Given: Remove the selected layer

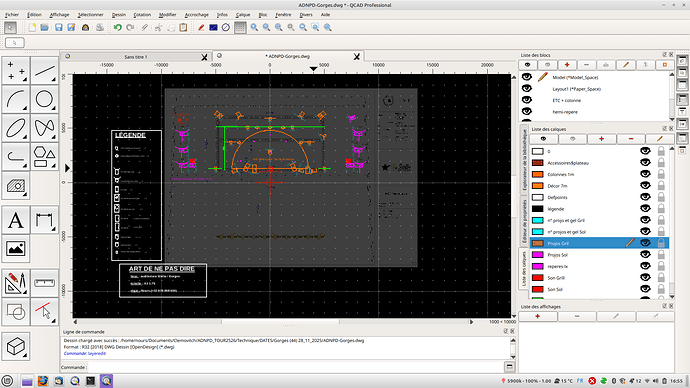Looking at the screenshot, I should (631, 139).
